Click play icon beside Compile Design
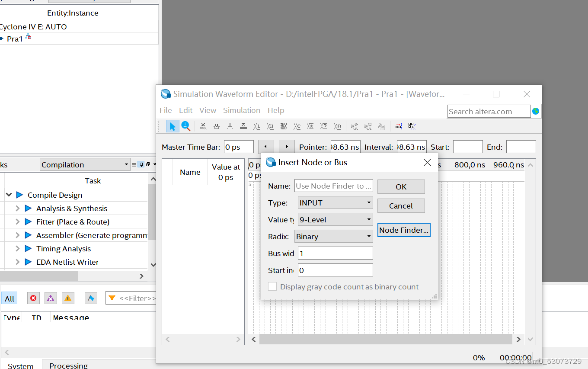Viewport: 588px width, 369px height. (x=19, y=195)
